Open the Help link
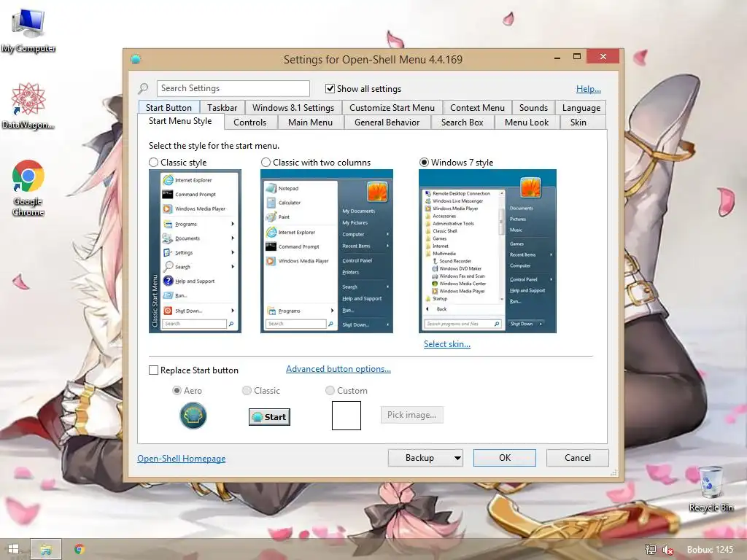 [x=589, y=88]
